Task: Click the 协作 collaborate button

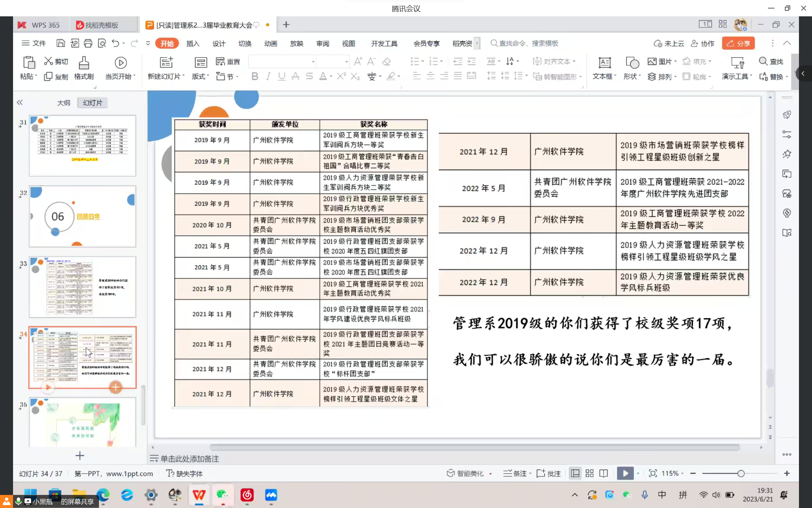Action: coord(703,44)
